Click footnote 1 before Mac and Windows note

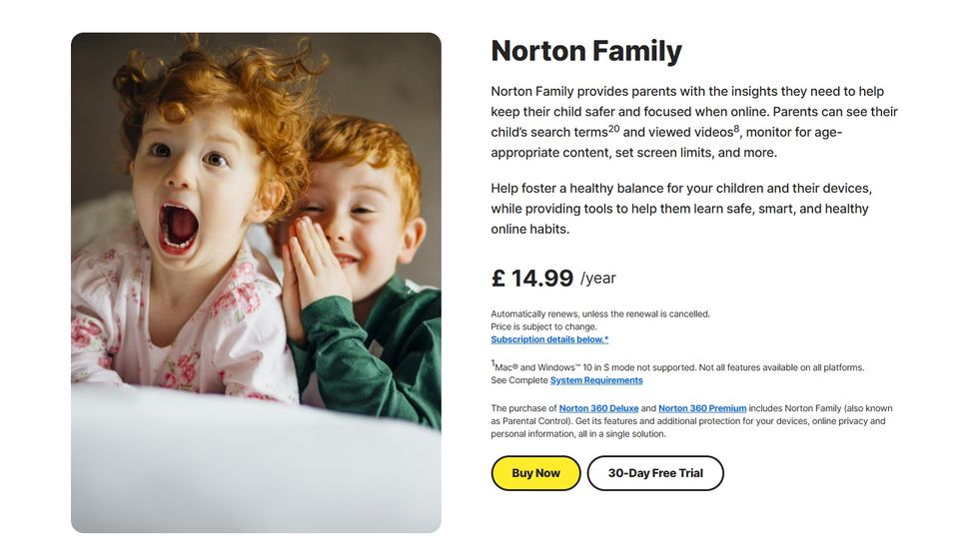point(492,363)
